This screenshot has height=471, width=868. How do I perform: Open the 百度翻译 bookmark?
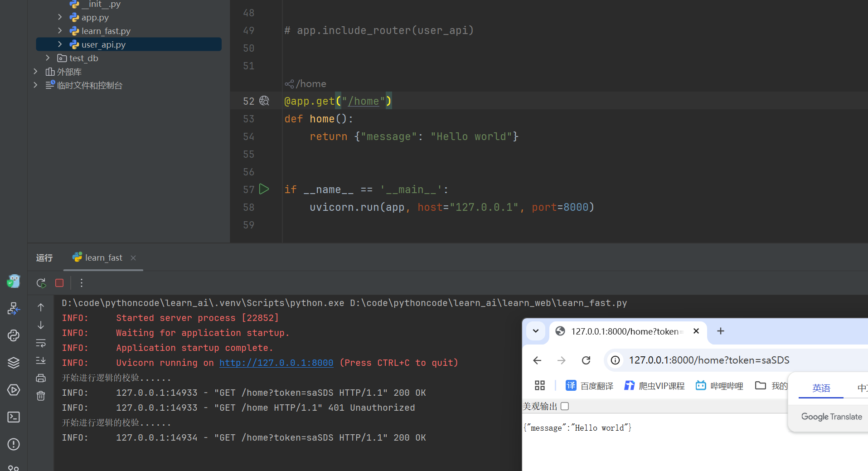coord(589,386)
